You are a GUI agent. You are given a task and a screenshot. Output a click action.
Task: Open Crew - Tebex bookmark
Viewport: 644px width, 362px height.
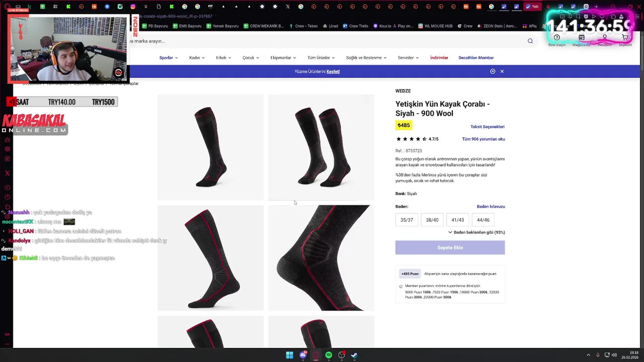pyautogui.click(x=303, y=26)
